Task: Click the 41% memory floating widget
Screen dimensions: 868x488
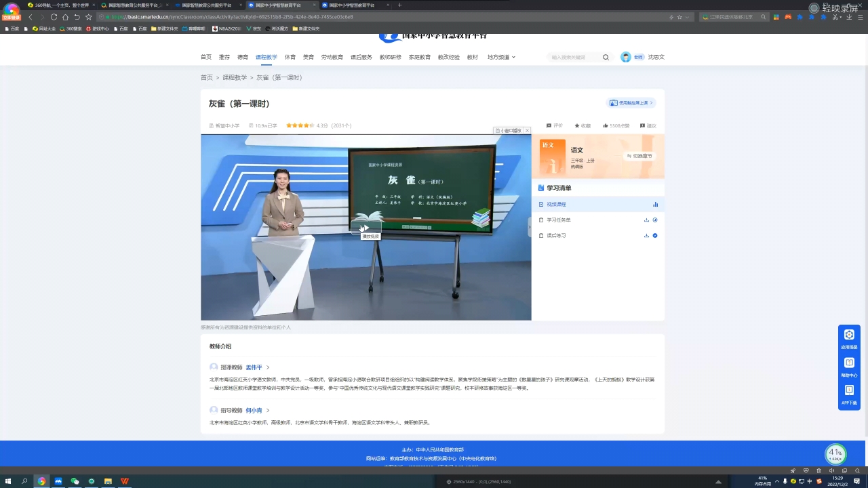Action: tap(835, 453)
